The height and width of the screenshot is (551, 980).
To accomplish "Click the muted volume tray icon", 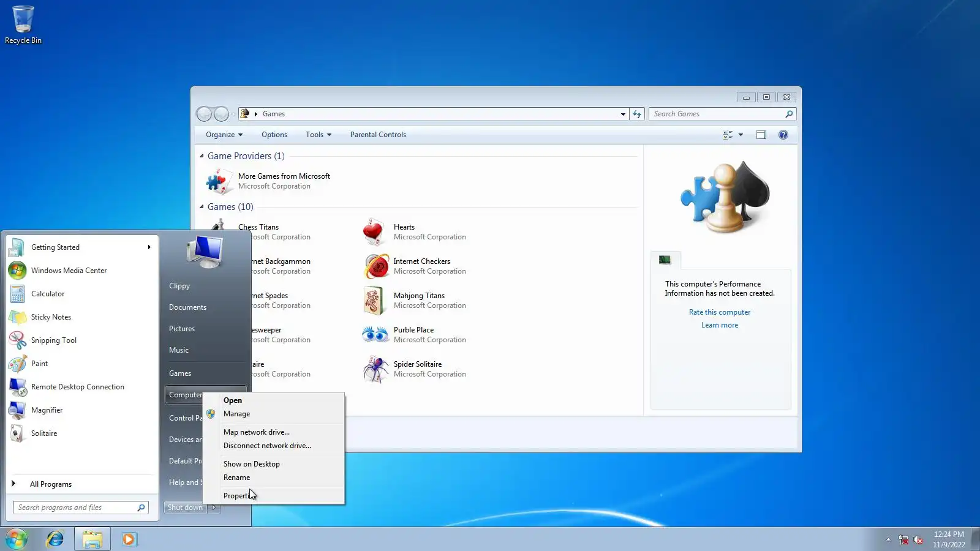I will [918, 539].
